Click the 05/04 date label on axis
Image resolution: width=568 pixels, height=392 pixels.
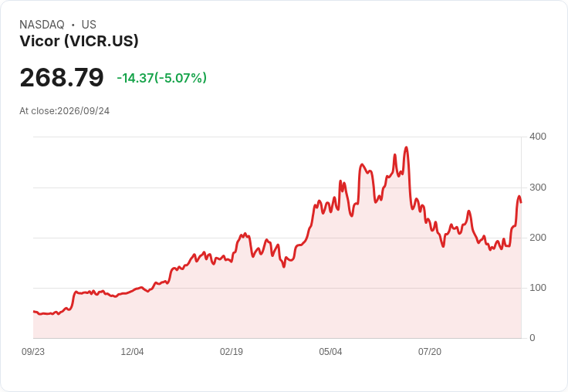[330, 351]
